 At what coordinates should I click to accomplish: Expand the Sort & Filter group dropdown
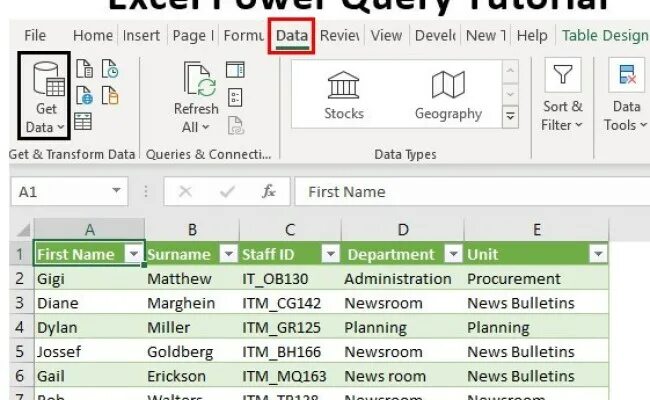579,125
